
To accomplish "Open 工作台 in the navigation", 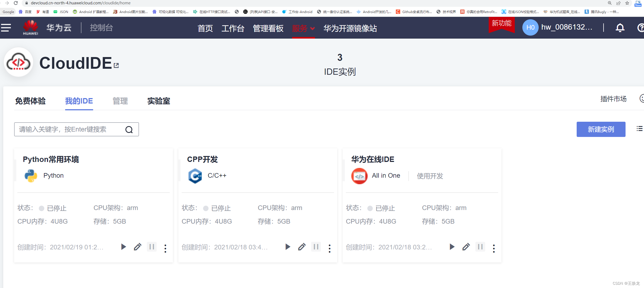I will coord(233,28).
